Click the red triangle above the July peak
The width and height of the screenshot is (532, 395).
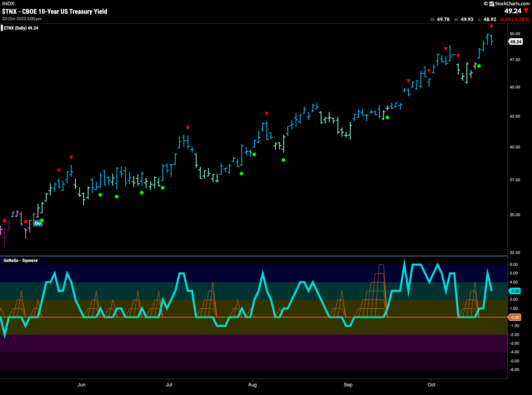[x=187, y=128]
